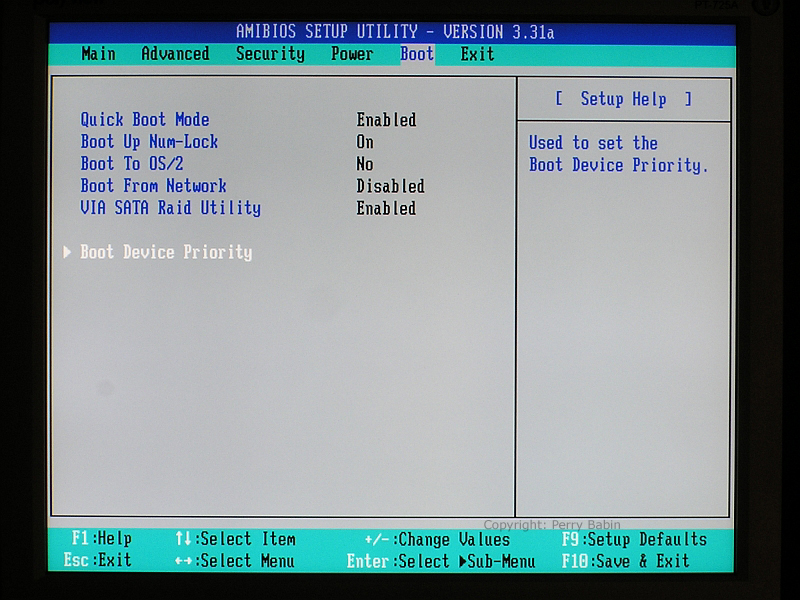Select Boot To OS/2 option
This screenshot has height=600, width=800.
[132, 164]
